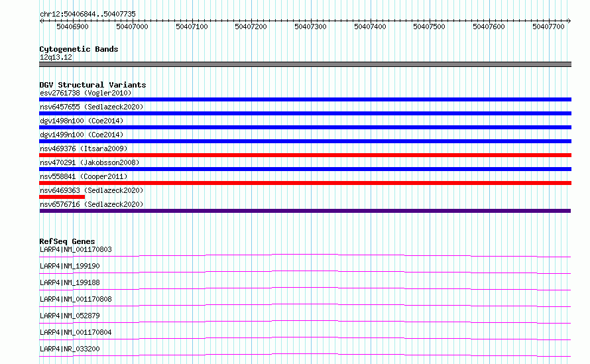Click the chr12:50406844..50407735 region label

coord(88,14)
